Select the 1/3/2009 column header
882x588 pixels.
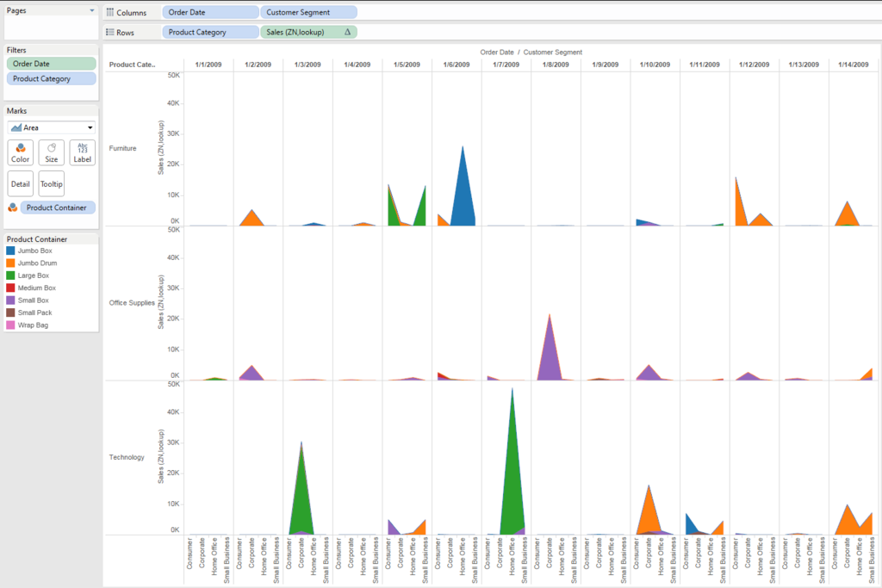tap(307, 65)
